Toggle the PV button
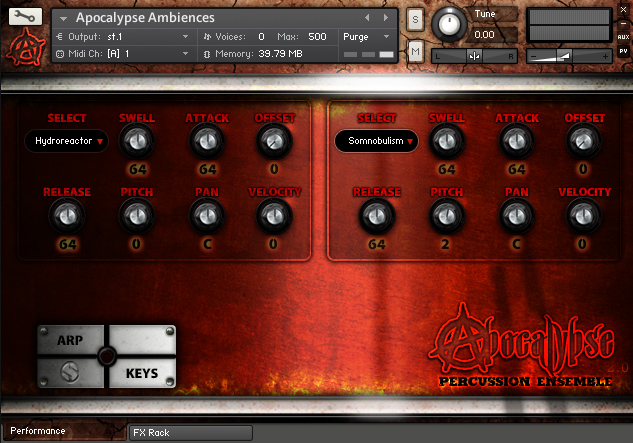This screenshot has width=633, height=443. tap(623, 51)
